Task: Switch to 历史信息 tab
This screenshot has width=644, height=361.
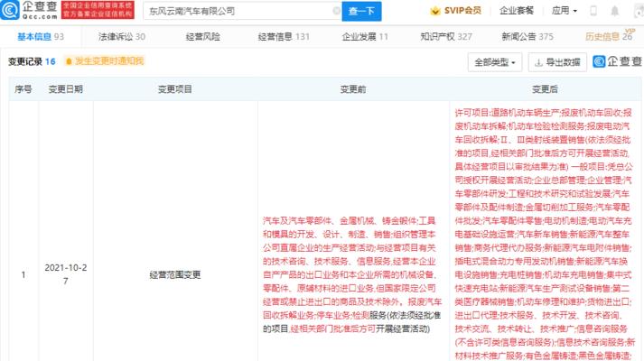Action: 609,36
